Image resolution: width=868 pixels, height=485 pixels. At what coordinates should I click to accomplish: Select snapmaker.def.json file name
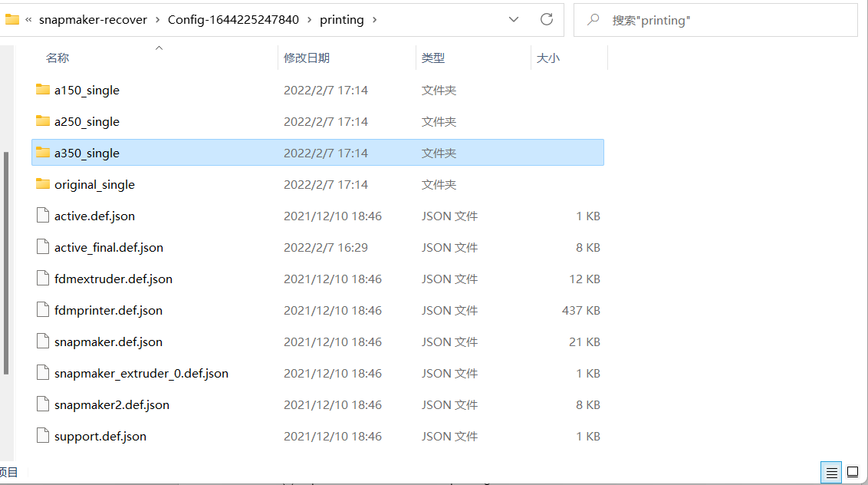[109, 342]
